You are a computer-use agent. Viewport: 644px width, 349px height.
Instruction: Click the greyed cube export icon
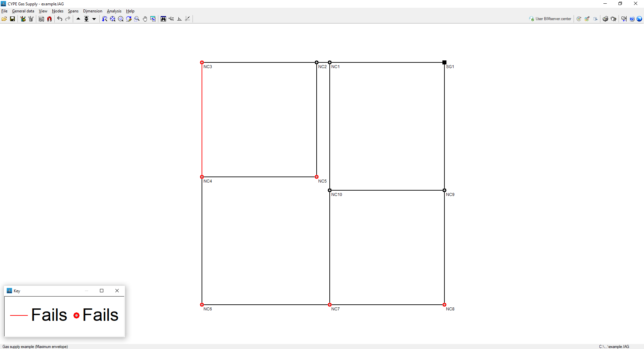[595, 19]
